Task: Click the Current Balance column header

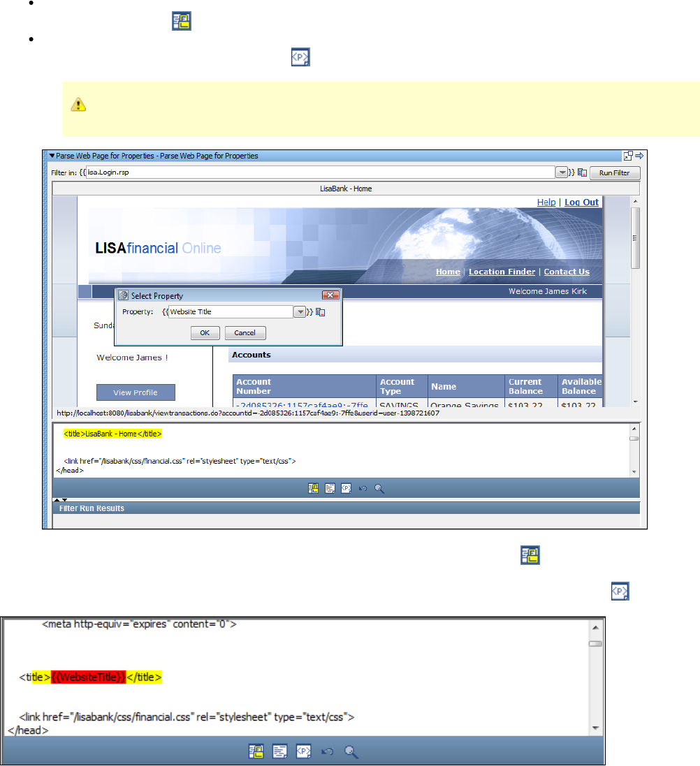Action: 531,386
